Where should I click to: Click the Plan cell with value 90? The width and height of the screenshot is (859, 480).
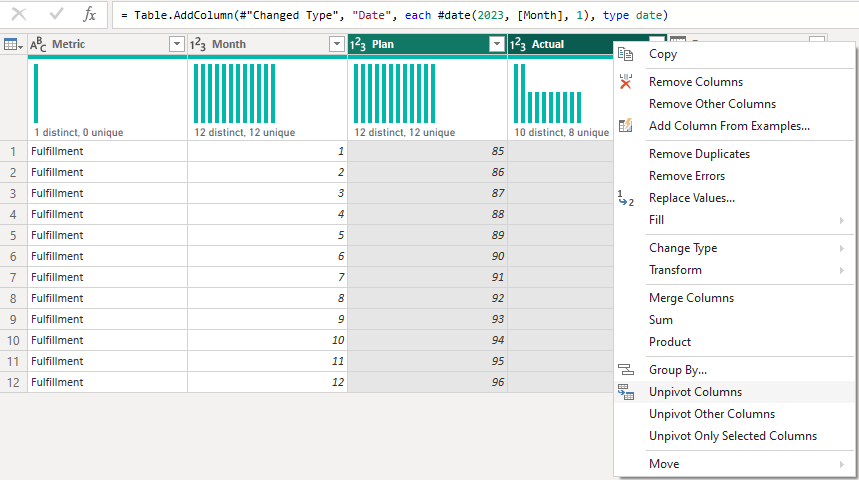[x=427, y=256]
